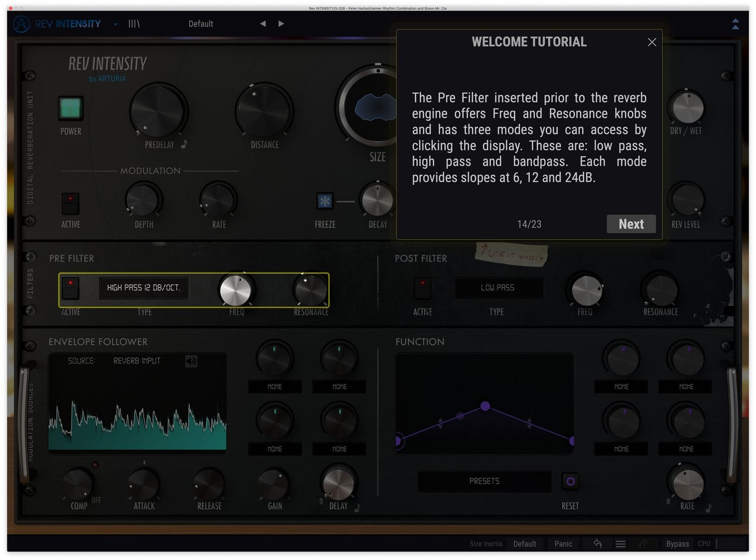Click the Dry/Wet knob
Image resolution: width=756 pixels, height=560 pixels.
687,107
